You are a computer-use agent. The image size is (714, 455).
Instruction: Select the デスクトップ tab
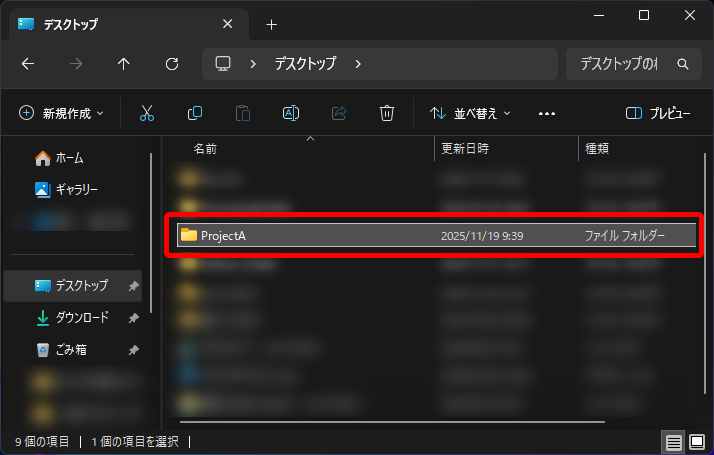coord(120,23)
